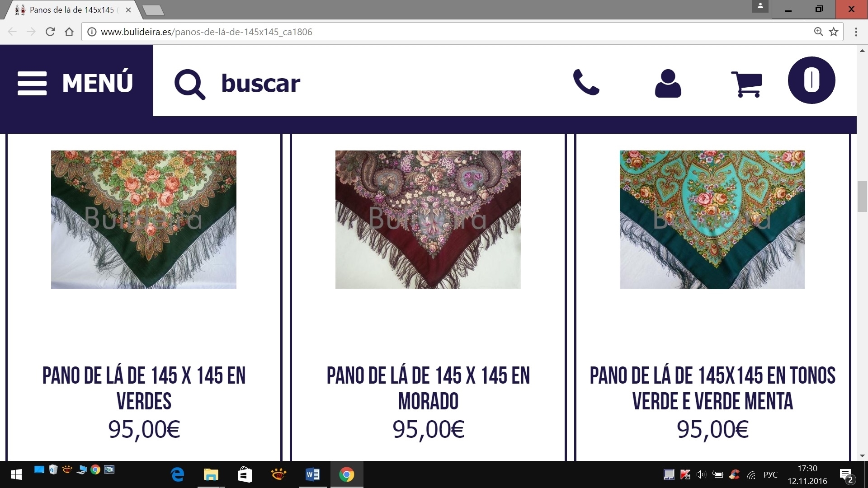This screenshot has height=488, width=868.
Task: Click the page's vertical scrollbar thumb
Action: 862,196
